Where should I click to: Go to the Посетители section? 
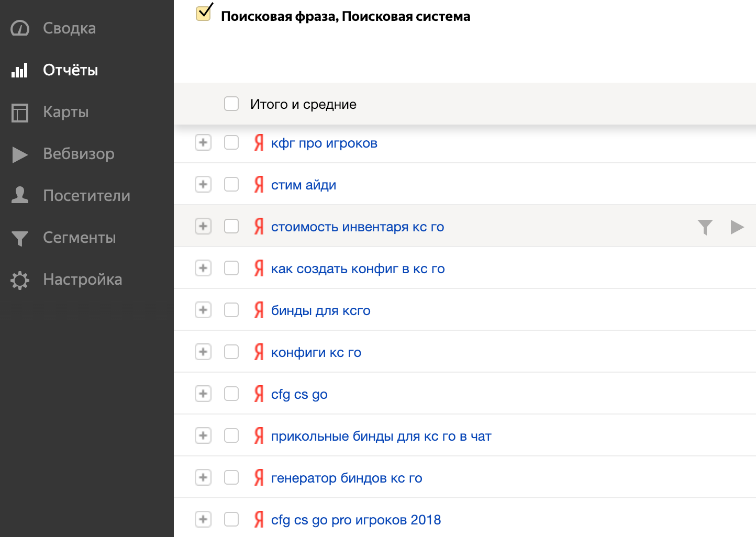[x=86, y=196]
